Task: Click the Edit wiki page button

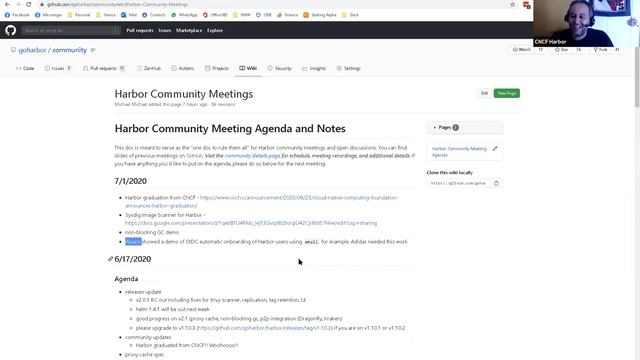Action: (x=484, y=93)
